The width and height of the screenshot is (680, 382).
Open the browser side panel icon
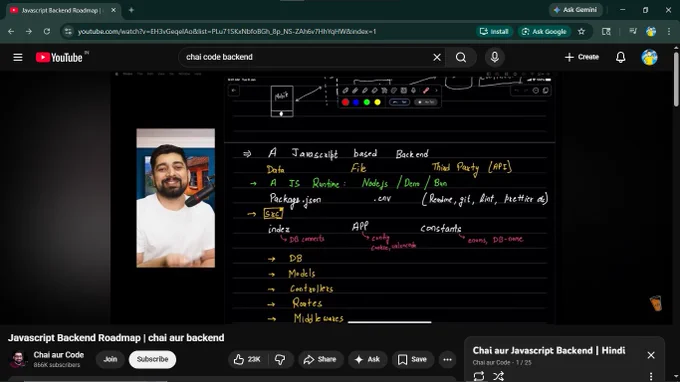click(606, 32)
